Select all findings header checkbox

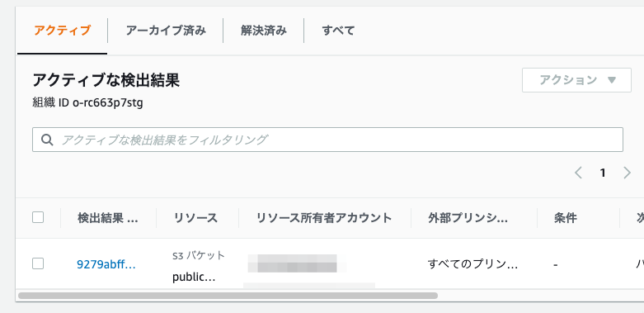38,217
